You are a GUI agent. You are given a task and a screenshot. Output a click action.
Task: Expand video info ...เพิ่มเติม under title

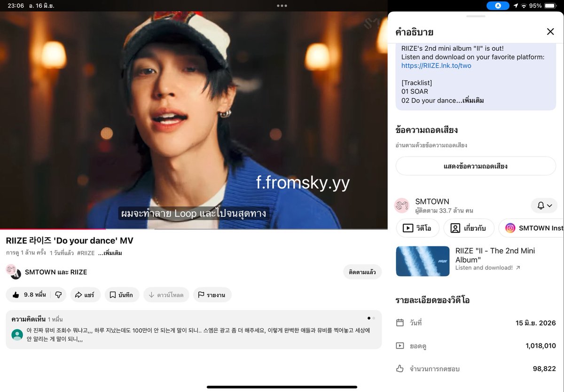tap(110, 253)
